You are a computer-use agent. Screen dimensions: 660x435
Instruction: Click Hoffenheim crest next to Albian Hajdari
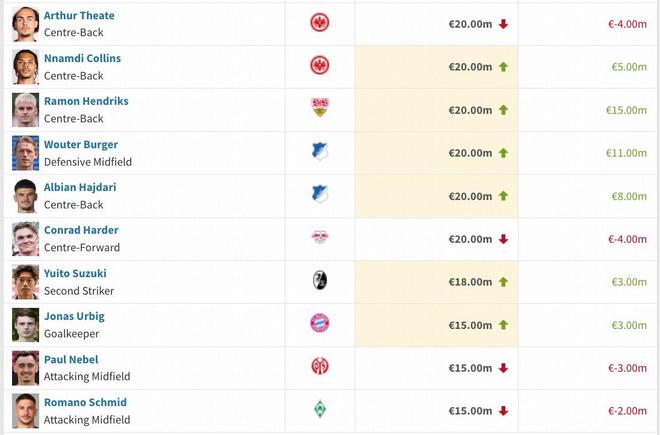pyautogui.click(x=320, y=195)
